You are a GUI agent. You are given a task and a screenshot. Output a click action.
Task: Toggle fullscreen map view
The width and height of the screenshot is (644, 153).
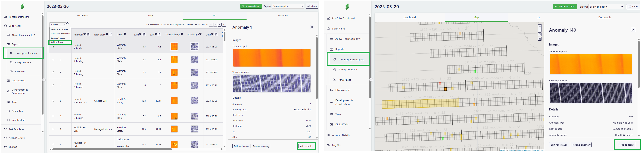tap(540, 34)
